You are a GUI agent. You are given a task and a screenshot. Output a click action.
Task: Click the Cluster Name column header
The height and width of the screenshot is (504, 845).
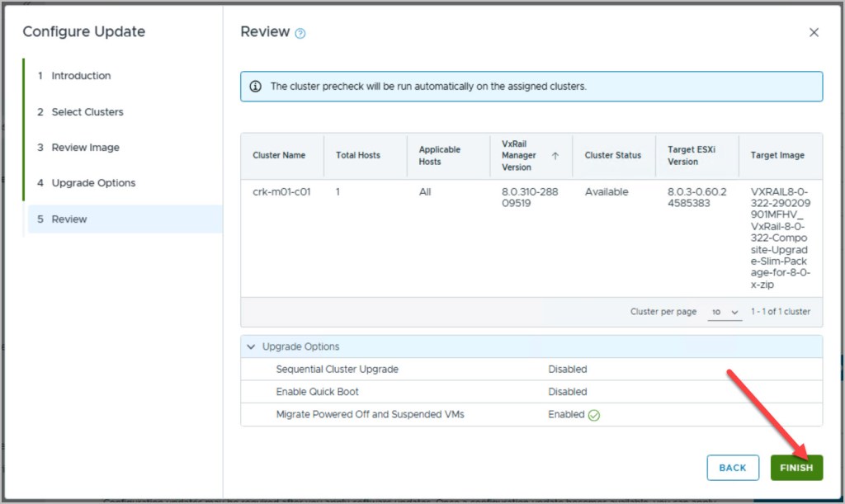(x=279, y=155)
